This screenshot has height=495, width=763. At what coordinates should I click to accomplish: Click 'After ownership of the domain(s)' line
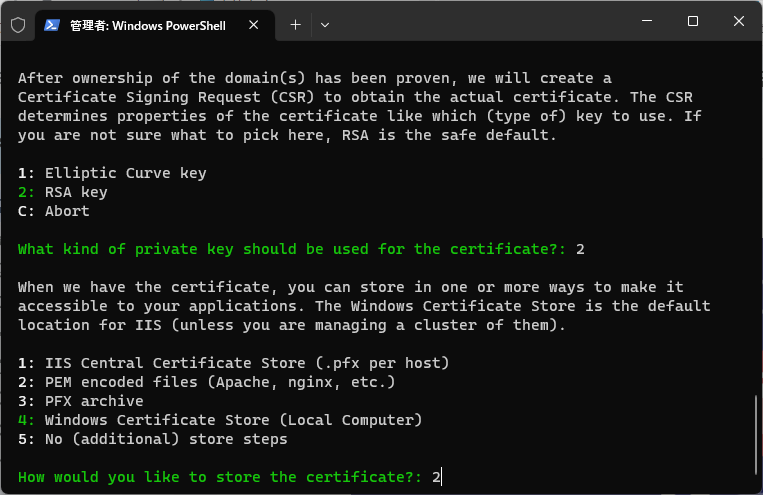pos(315,78)
